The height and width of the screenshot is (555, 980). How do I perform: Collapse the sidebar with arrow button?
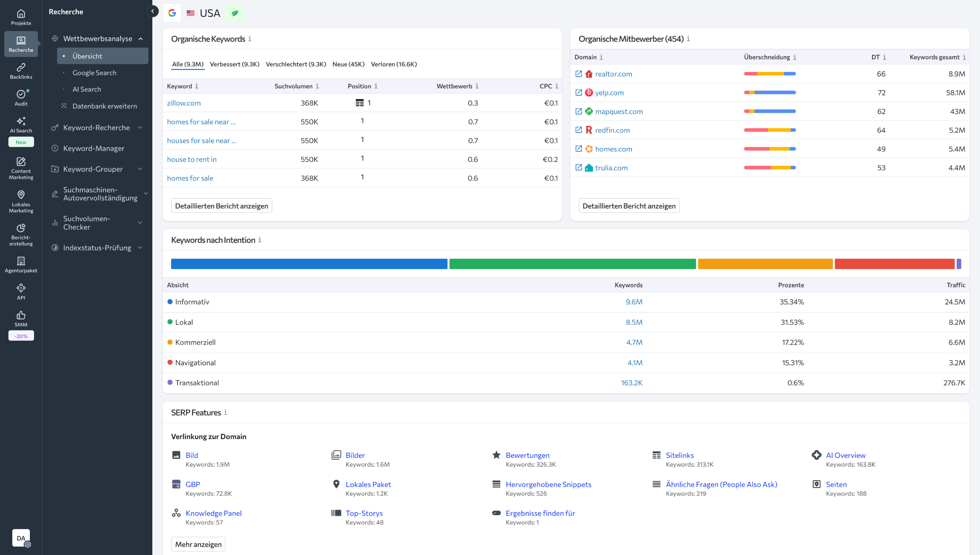click(x=152, y=11)
